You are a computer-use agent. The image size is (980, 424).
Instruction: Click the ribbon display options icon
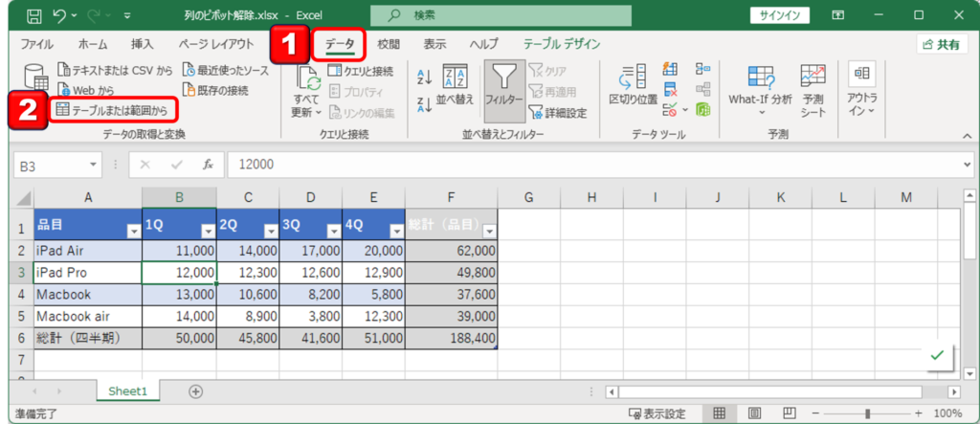[x=838, y=15]
